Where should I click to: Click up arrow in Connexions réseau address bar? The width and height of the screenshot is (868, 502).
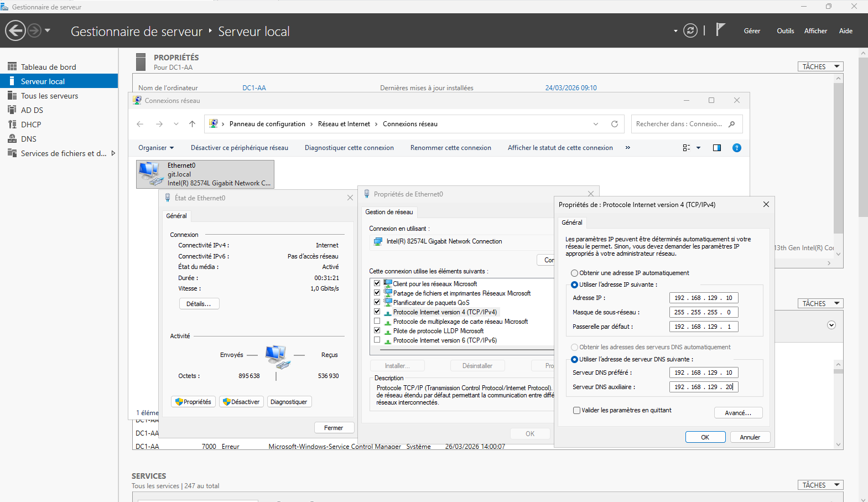coord(192,124)
